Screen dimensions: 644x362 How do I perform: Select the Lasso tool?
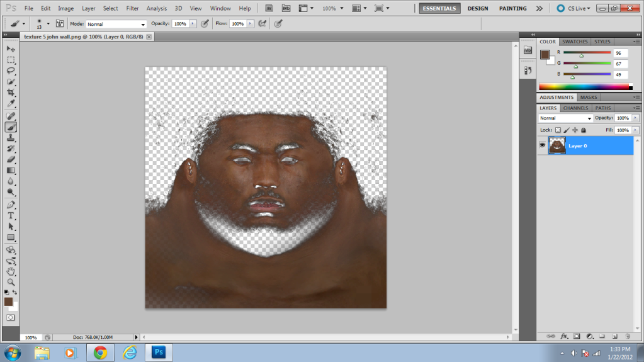click(x=11, y=71)
